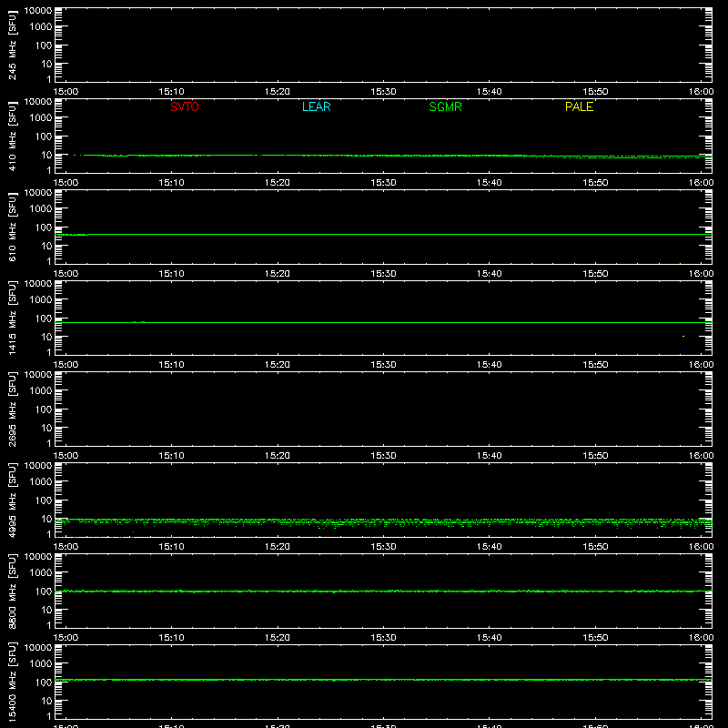
Task: Select the 2695 MHz [SFU] axis title
Action: point(12,409)
